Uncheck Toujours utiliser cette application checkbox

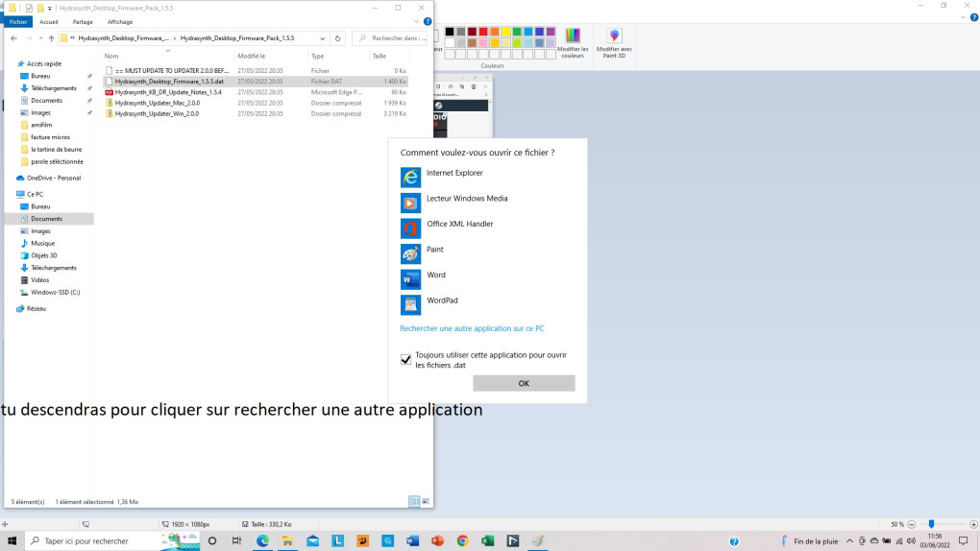(x=405, y=360)
